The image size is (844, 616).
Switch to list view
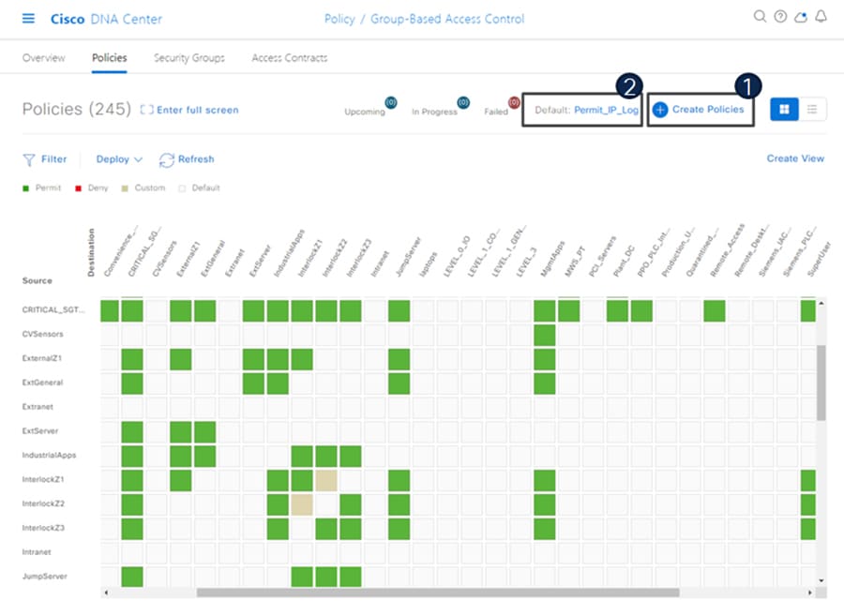click(x=812, y=109)
